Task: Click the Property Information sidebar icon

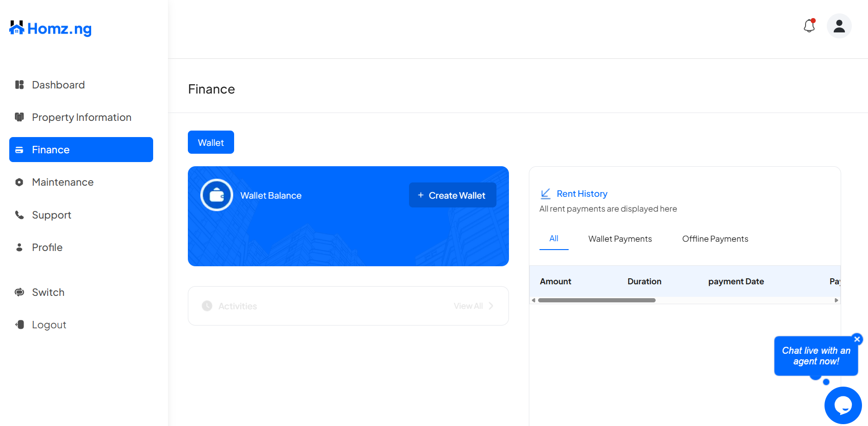Action: point(19,117)
